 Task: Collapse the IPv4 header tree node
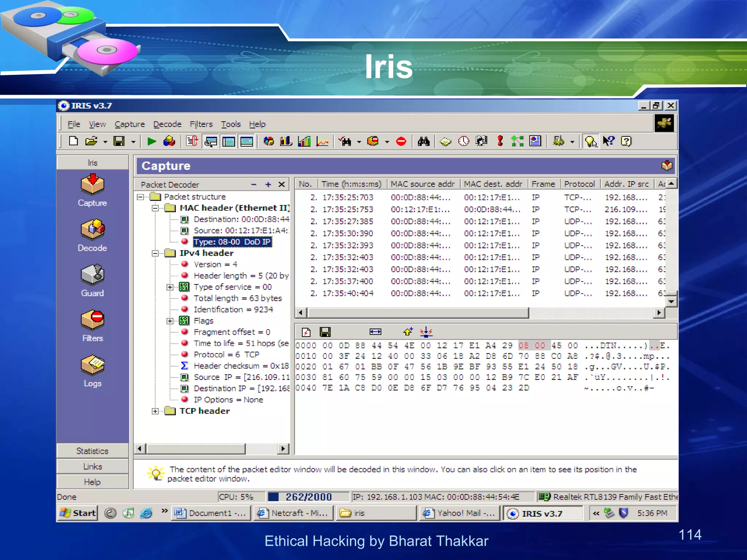pos(155,253)
